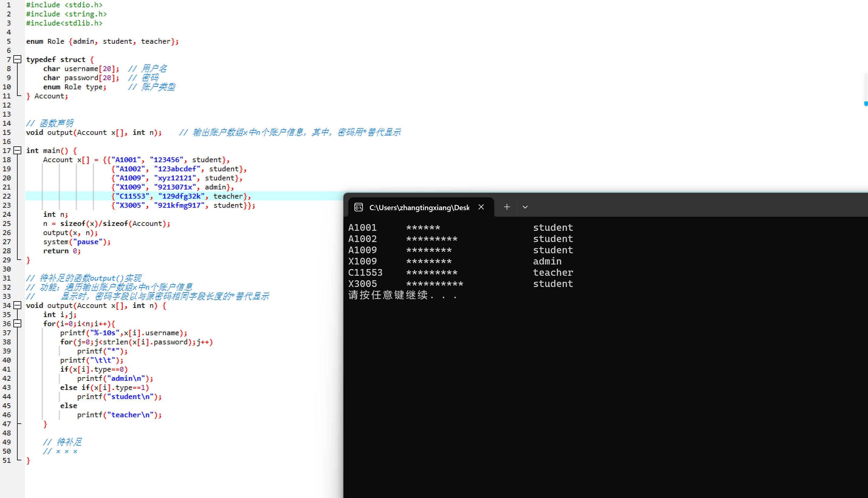Open the terminal profile dropdown chevron
Viewport: 868px width, 498px height.
click(525, 207)
